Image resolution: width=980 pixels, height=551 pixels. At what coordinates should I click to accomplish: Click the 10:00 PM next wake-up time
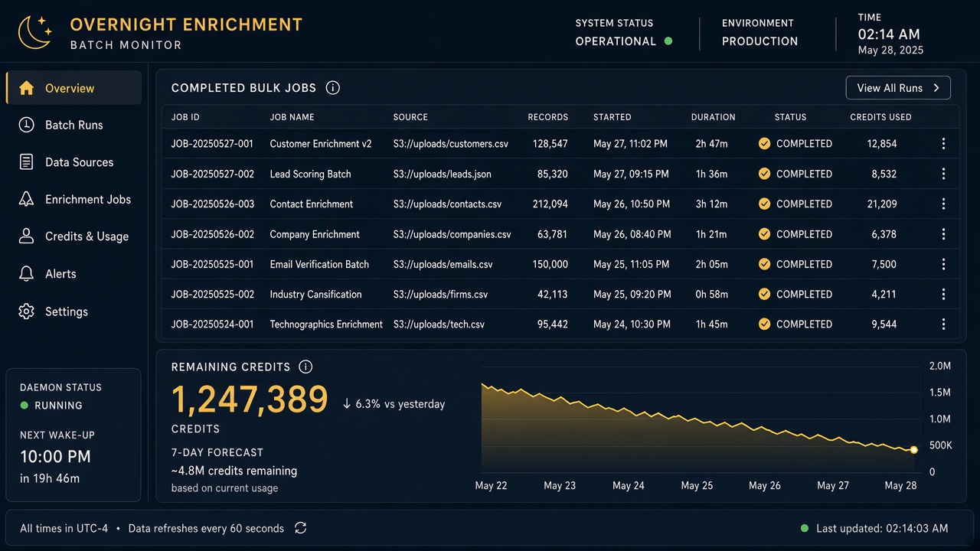55,457
